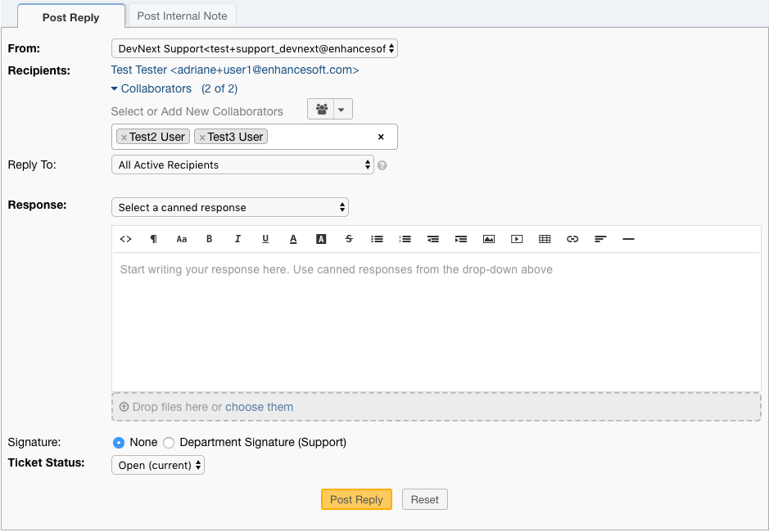
Task: Insert a bulleted list
Action: [x=377, y=238]
